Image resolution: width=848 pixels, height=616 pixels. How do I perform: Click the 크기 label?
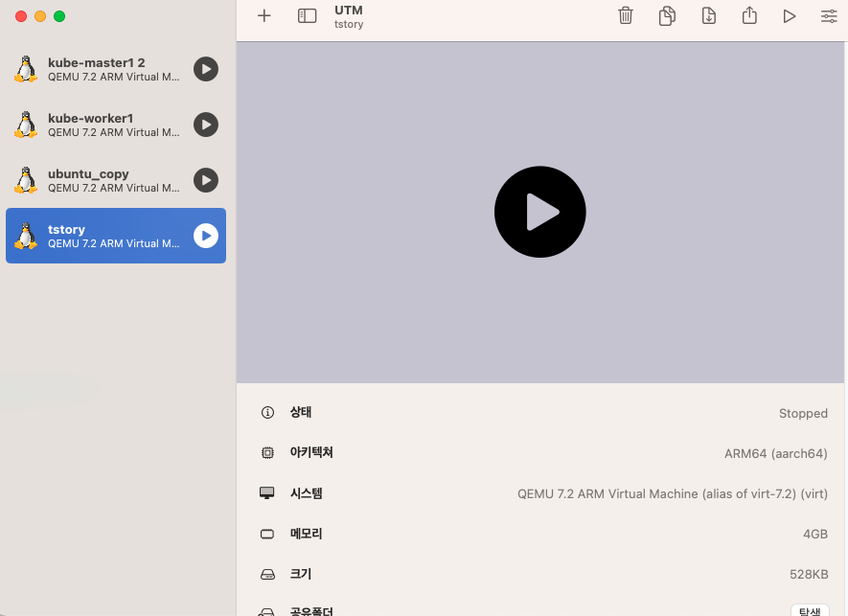coord(301,574)
